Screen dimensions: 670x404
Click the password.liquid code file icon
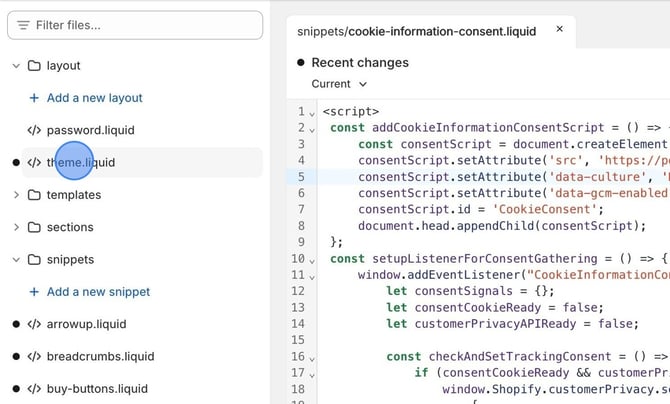pos(34,130)
